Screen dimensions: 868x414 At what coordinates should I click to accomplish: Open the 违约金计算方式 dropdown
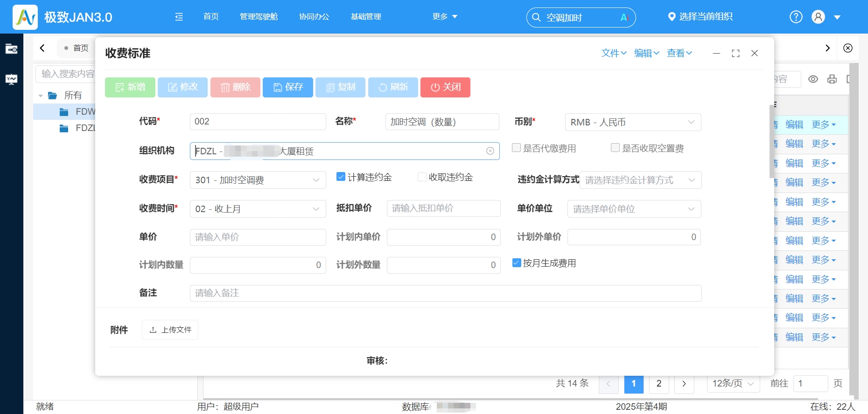point(640,180)
